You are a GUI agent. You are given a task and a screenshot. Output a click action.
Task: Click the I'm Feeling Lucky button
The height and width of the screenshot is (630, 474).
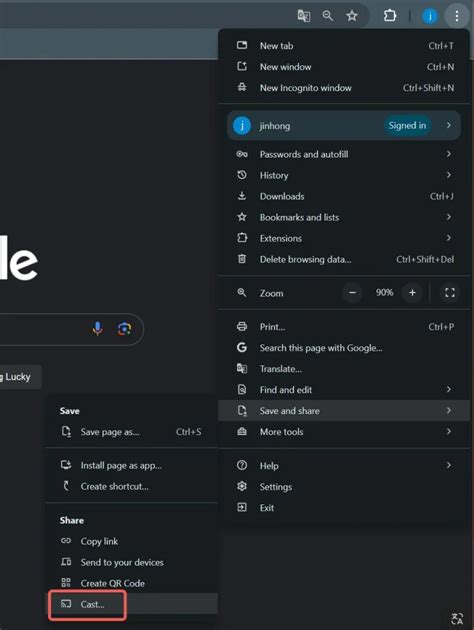(18, 377)
